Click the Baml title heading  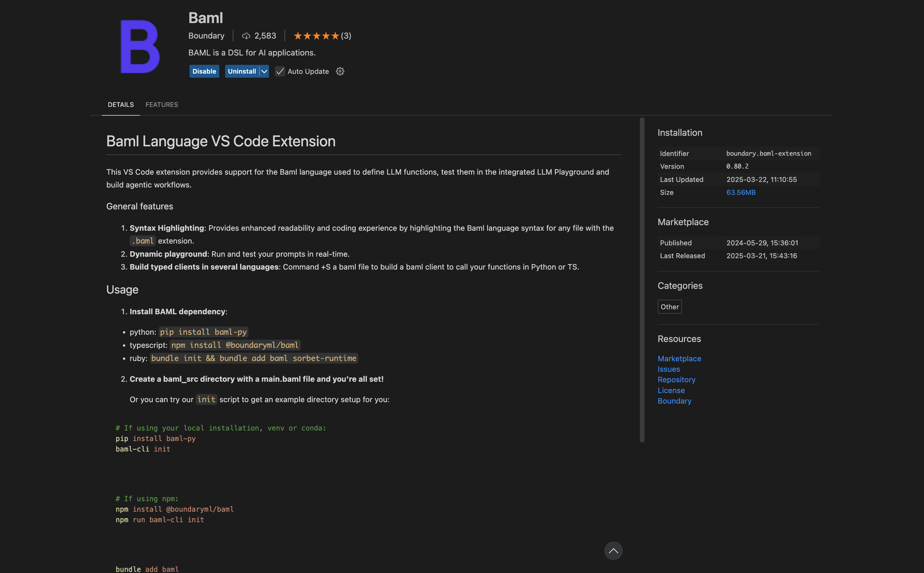click(x=205, y=18)
